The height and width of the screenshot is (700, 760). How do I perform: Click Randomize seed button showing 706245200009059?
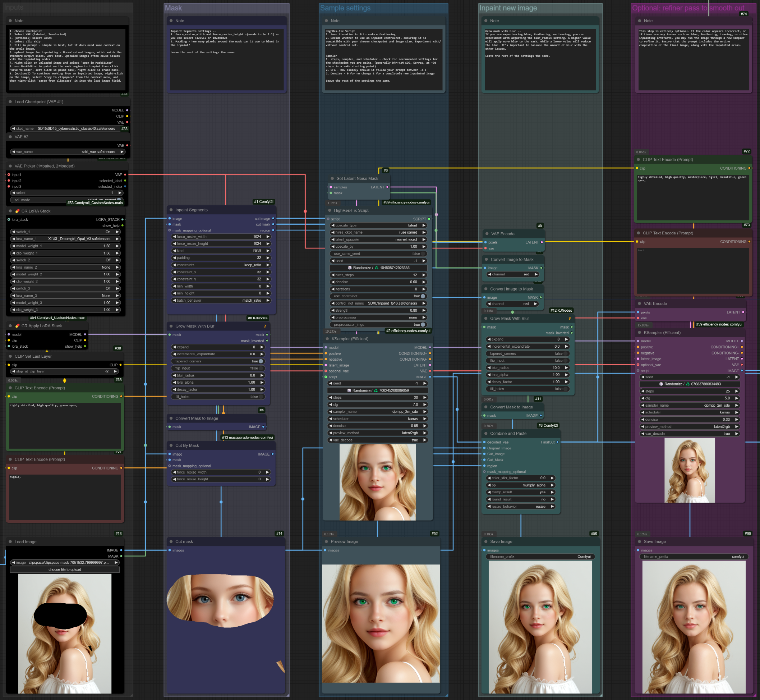tap(378, 390)
